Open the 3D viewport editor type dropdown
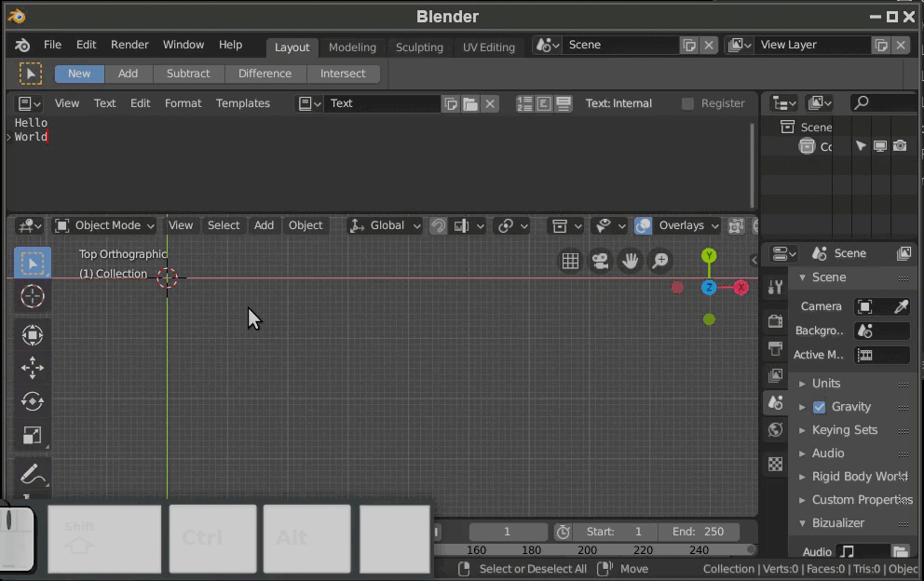Image resolution: width=924 pixels, height=581 pixels. pos(29,225)
